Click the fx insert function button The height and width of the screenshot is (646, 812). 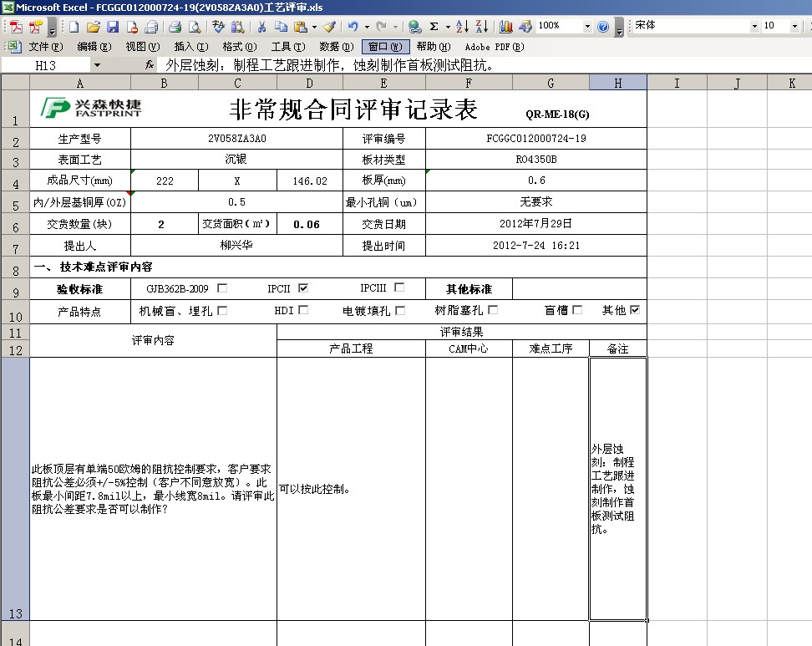pyautogui.click(x=150, y=64)
